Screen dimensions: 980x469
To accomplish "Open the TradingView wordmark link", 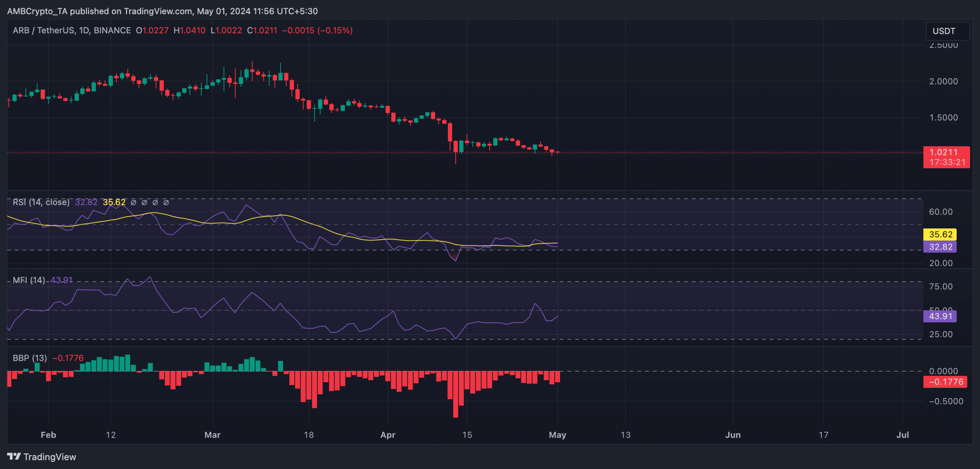I will point(50,457).
